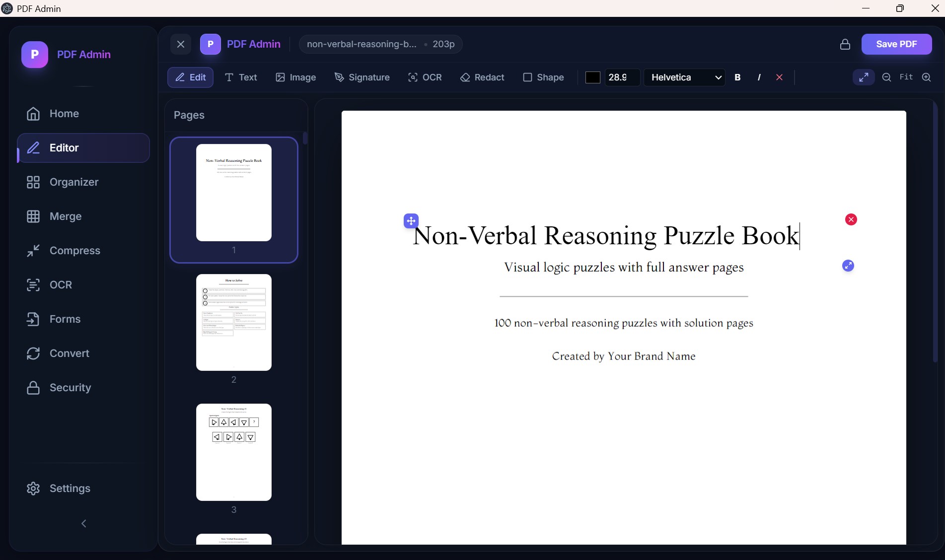Open the Security section

[x=83, y=388]
